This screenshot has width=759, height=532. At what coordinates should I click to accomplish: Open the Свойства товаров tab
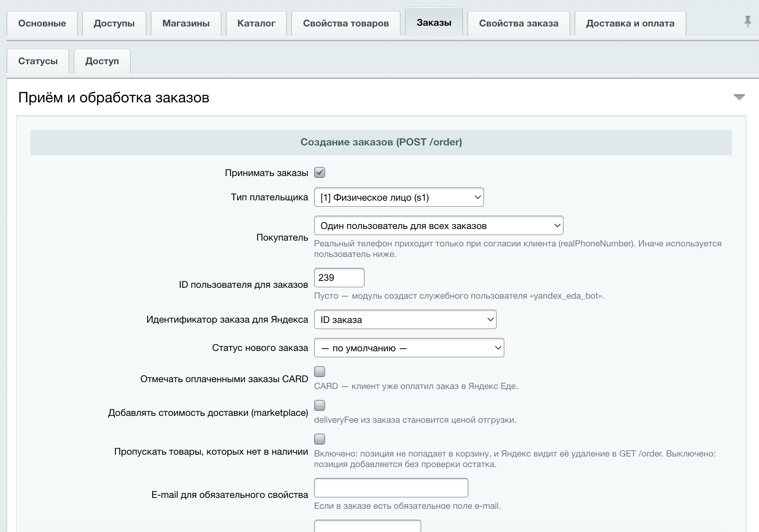click(x=346, y=23)
